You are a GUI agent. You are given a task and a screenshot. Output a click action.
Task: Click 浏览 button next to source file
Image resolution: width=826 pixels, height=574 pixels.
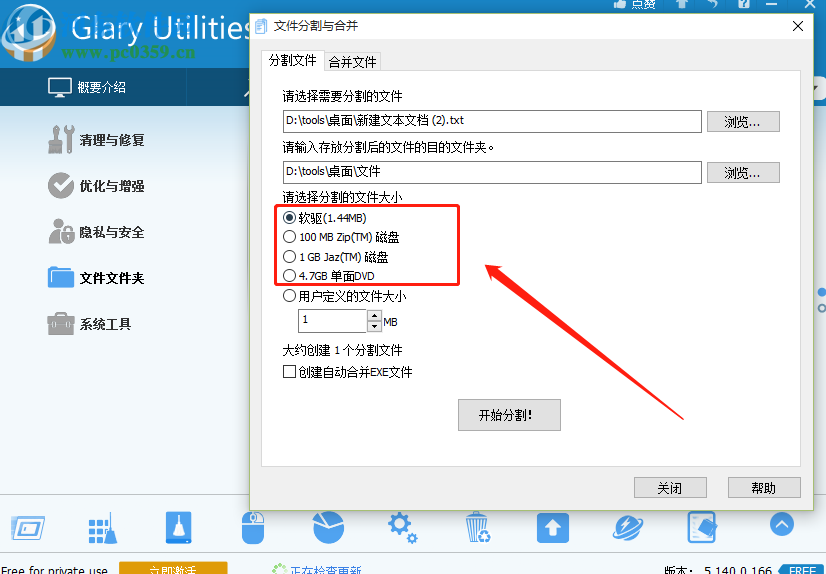(x=743, y=122)
